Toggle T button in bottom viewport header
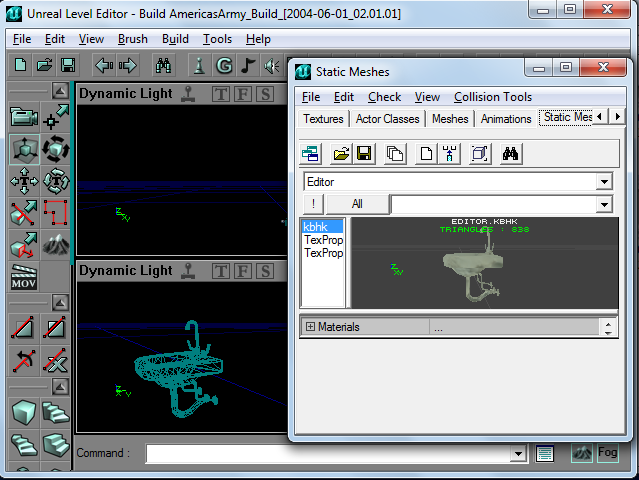 [x=220, y=271]
